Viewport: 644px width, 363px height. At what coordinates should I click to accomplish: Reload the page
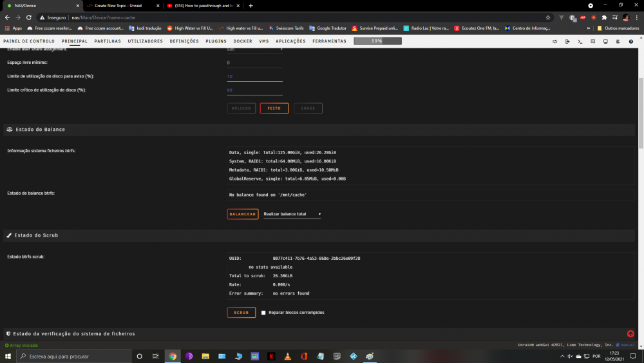(x=29, y=17)
